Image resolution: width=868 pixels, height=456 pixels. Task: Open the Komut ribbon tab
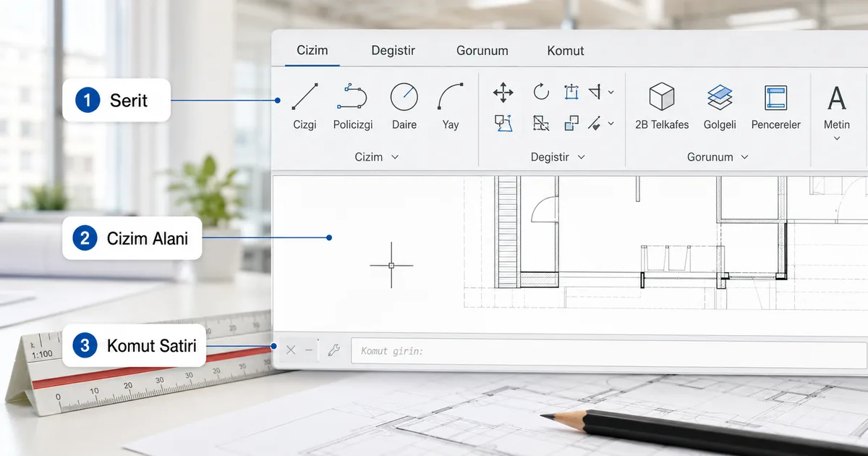(x=566, y=51)
